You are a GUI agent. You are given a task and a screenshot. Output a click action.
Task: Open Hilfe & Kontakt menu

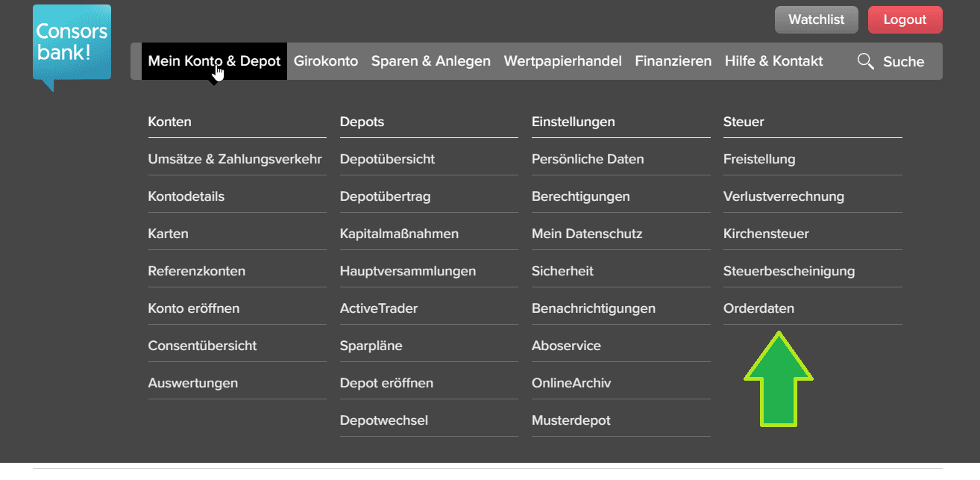point(774,61)
